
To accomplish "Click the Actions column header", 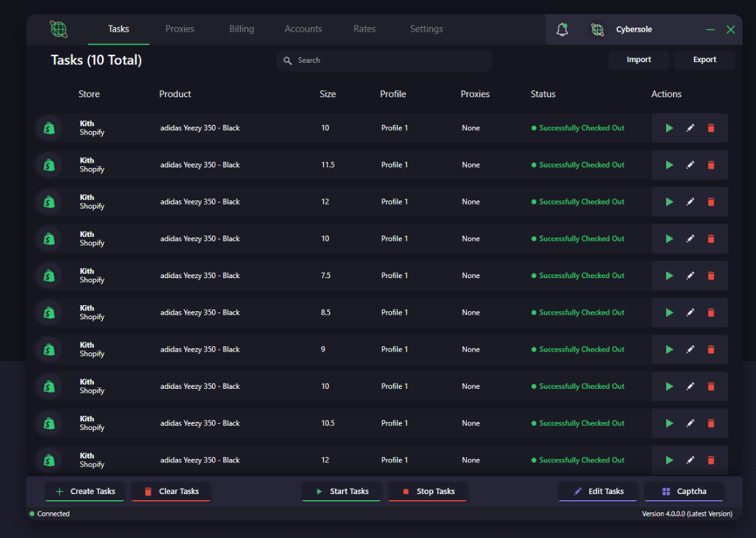I will pos(666,94).
